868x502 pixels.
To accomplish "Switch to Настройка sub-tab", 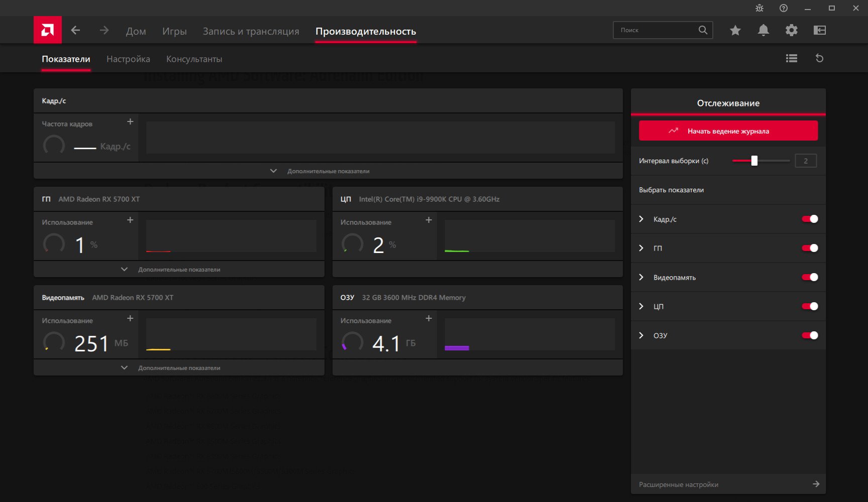I will pos(128,59).
